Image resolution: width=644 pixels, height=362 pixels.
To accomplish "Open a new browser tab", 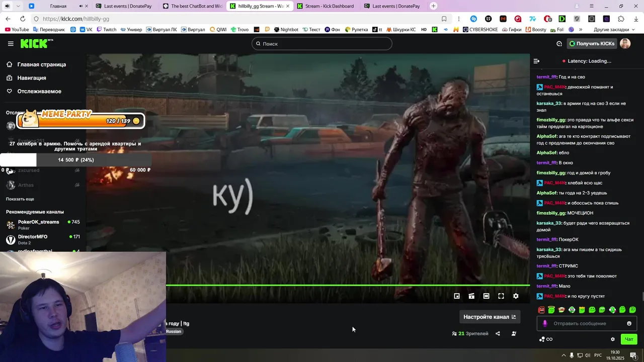I will pos(434,6).
